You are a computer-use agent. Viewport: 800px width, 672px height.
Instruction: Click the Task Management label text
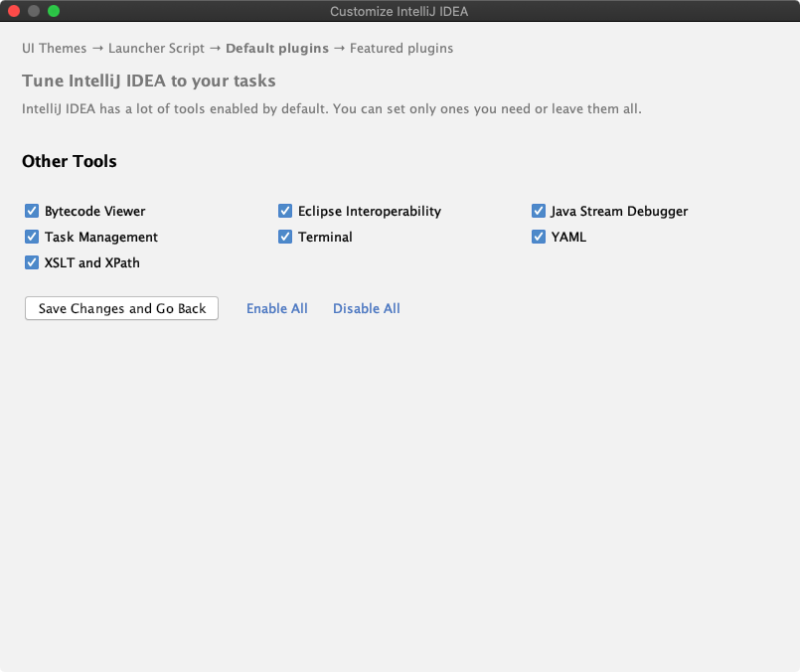click(101, 238)
